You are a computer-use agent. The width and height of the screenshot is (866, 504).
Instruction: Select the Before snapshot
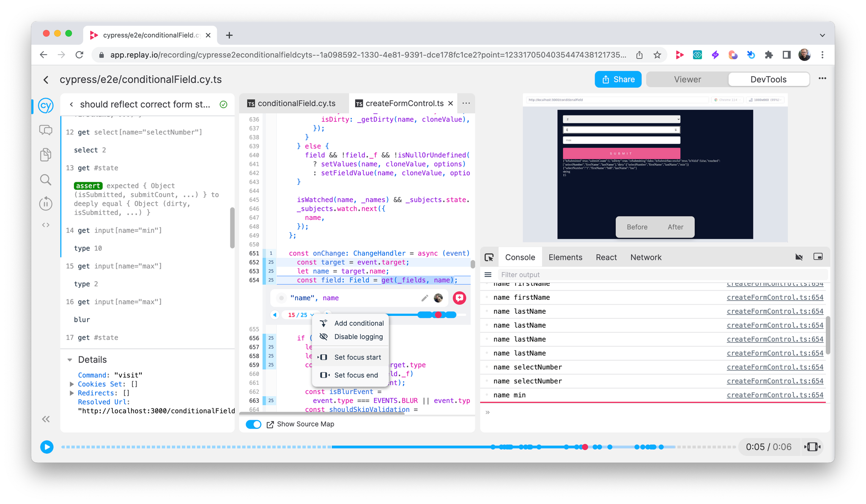(637, 227)
